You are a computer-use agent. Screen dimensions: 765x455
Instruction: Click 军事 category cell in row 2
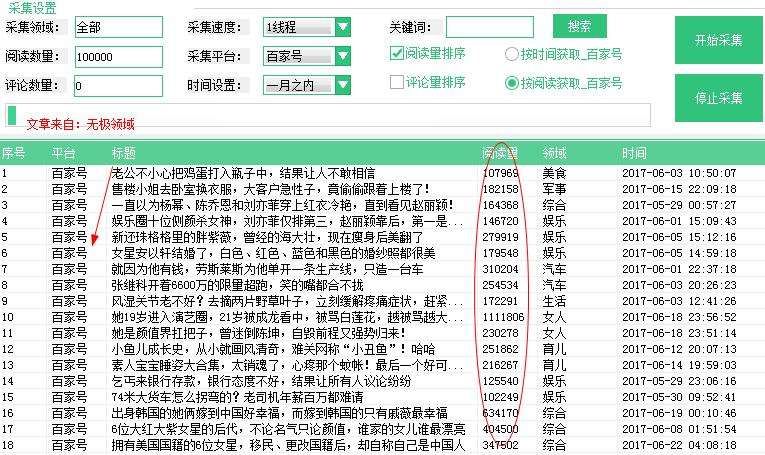pyautogui.click(x=554, y=189)
